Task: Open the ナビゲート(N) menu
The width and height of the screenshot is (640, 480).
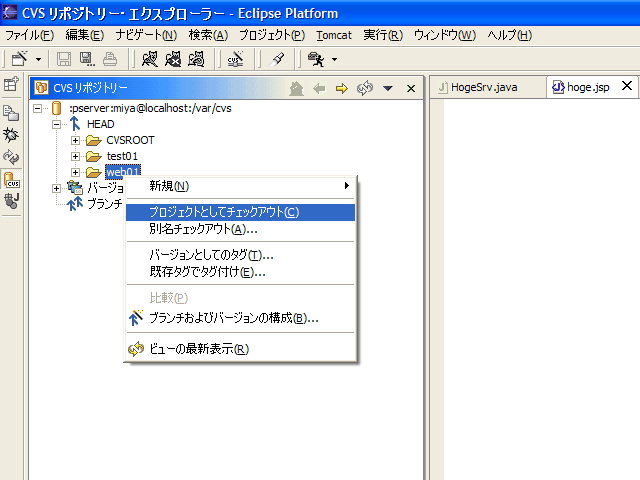Action: (x=146, y=36)
